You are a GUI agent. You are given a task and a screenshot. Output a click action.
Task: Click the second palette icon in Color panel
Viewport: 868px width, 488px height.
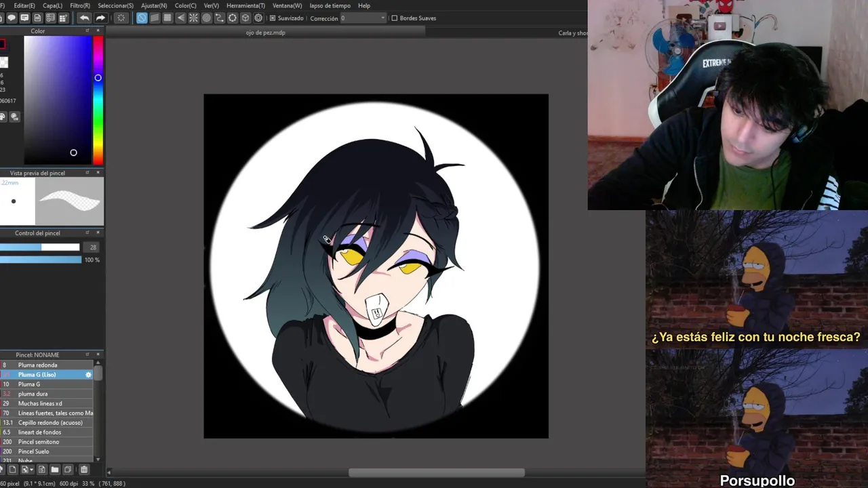(14, 117)
